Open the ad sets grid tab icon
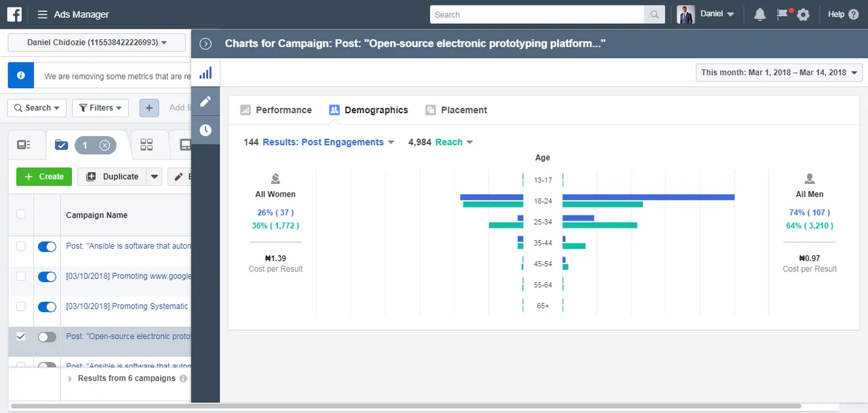The image size is (868, 413). 146,144
